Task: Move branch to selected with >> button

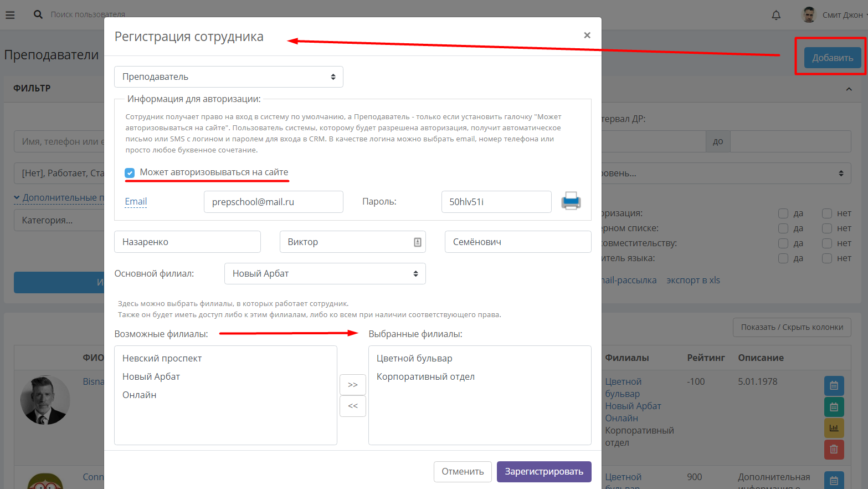Action: [x=353, y=385]
